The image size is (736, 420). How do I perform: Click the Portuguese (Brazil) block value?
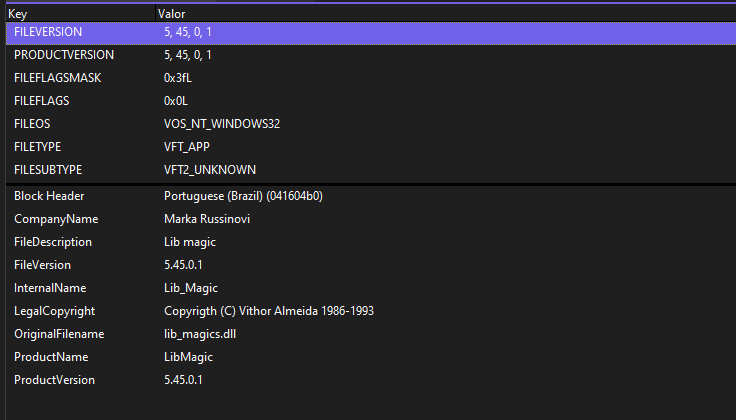243,196
